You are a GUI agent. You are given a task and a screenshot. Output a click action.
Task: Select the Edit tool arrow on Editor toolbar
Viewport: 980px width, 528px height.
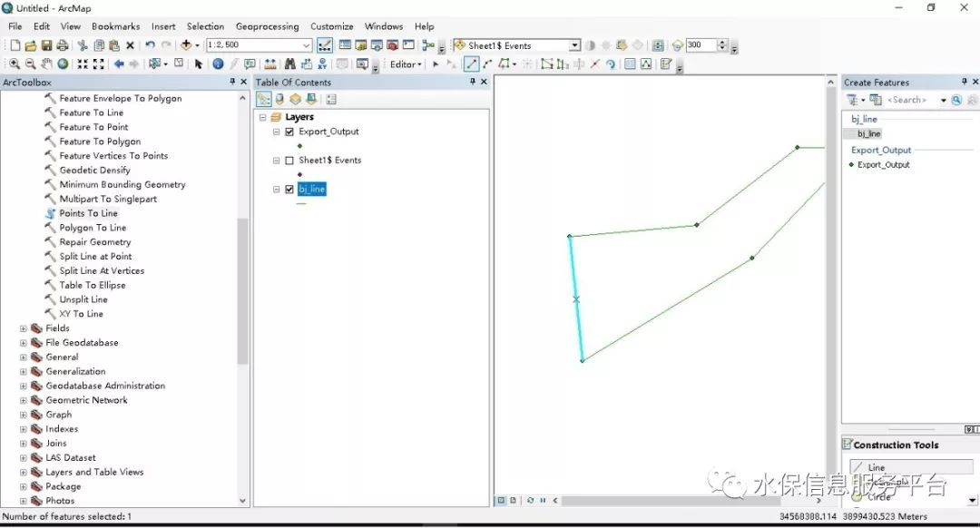[x=436, y=64]
